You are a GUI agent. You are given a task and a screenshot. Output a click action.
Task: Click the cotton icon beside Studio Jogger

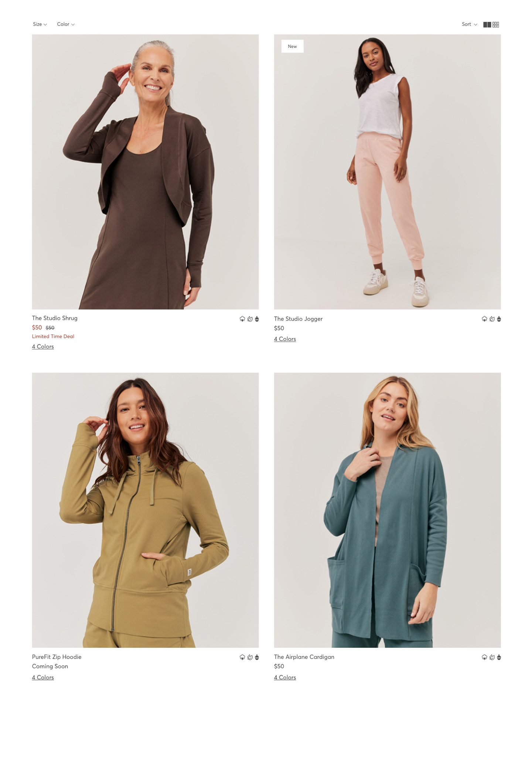pyautogui.click(x=484, y=319)
